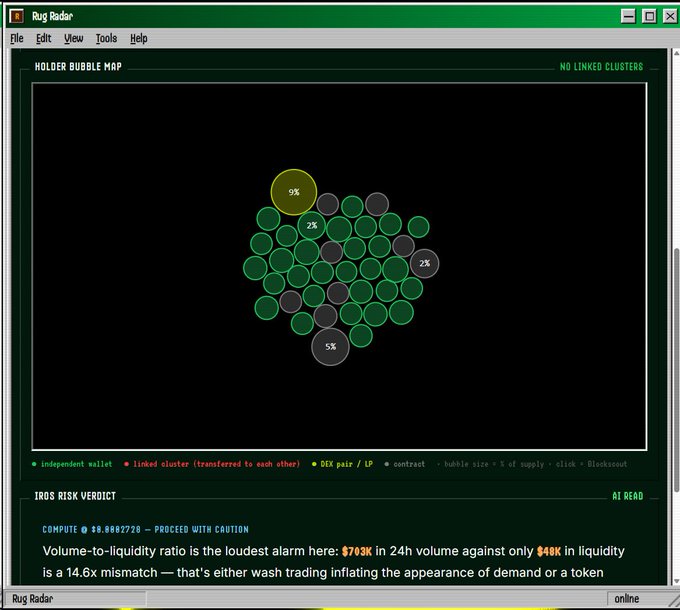Open the View menu

click(73, 39)
